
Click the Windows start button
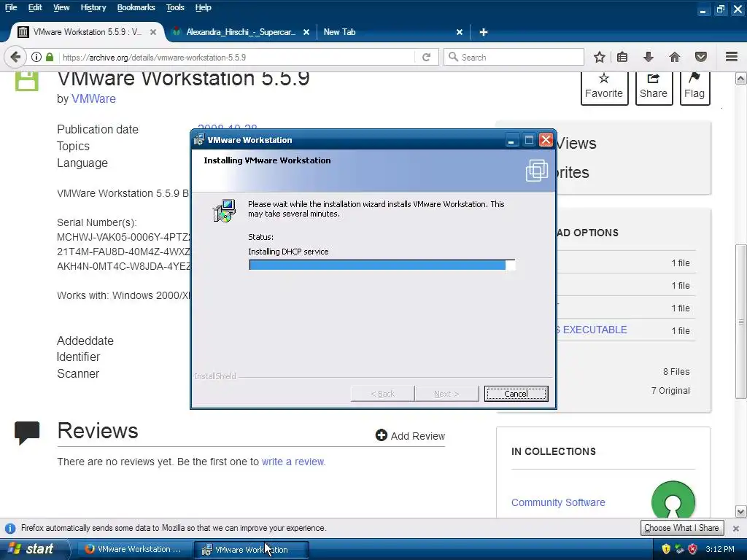pos(34,549)
